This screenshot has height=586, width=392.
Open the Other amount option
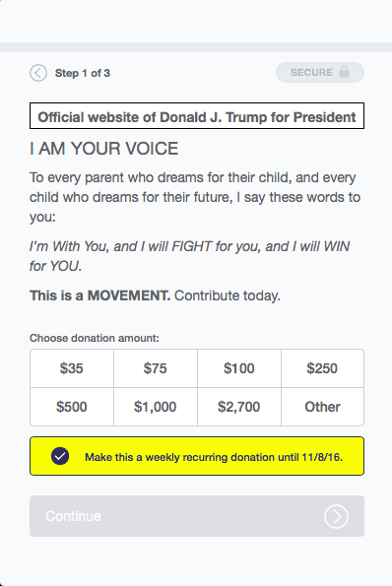point(322,407)
